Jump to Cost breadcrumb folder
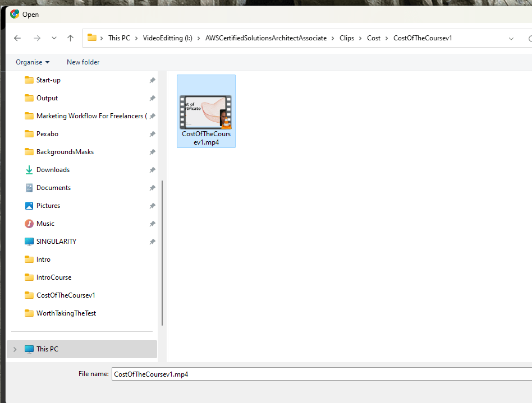532x403 pixels. 374,38
